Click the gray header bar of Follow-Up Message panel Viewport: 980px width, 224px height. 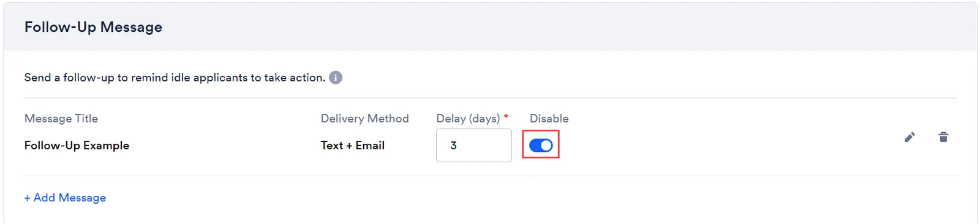pos(490,27)
